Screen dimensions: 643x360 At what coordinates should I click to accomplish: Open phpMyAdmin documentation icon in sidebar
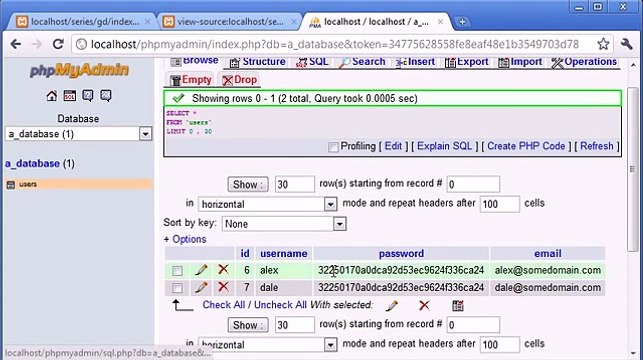click(88, 96)
